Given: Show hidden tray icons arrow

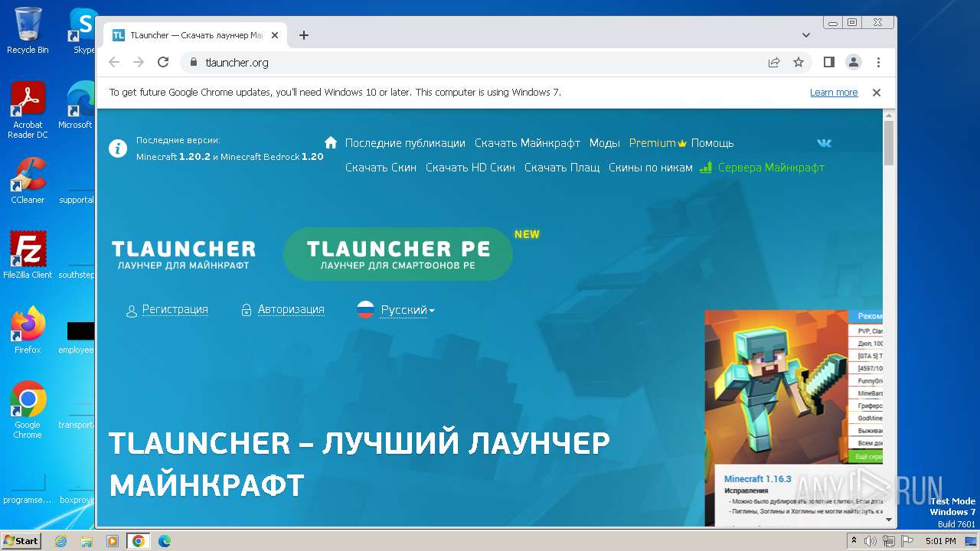Looking at the screenshot, I should (855, 541).
